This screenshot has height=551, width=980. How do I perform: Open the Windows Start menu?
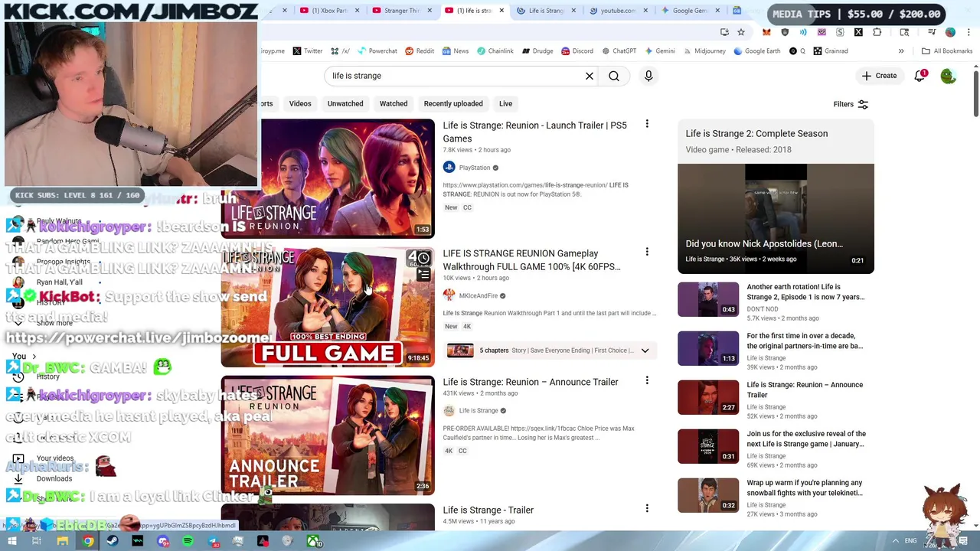click(12, 541)
